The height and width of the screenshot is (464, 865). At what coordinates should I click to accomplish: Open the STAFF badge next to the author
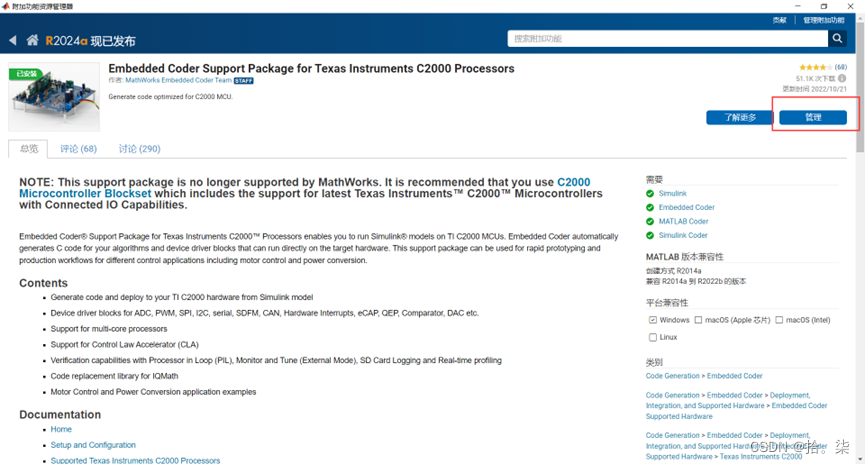(x=243, y=81)
